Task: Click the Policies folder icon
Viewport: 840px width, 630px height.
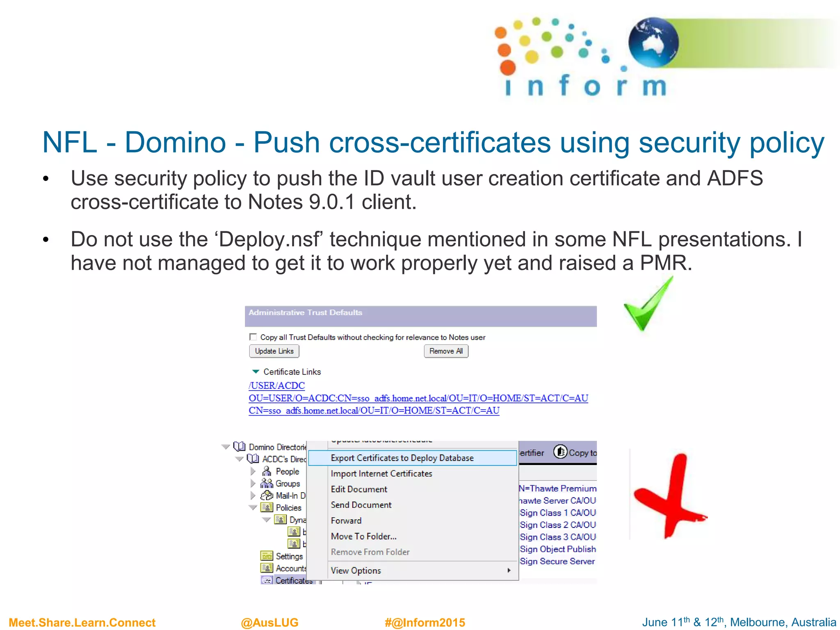Action: [x=267, y=507]
